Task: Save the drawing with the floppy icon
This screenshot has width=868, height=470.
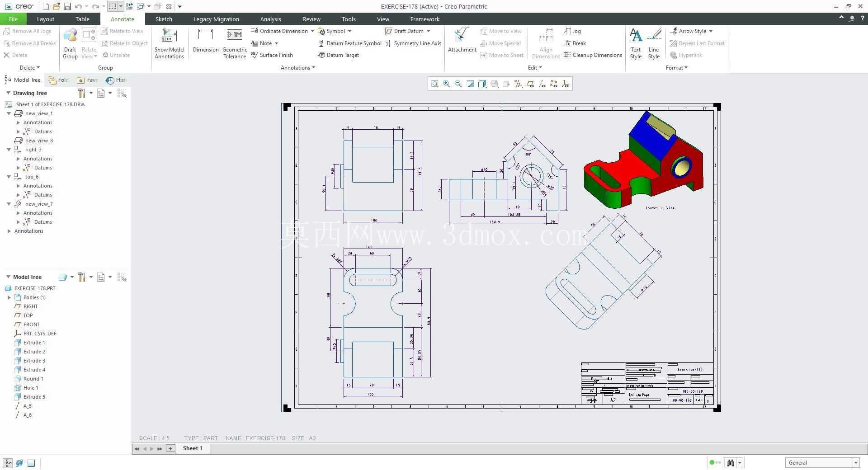Action: click(67, 6)
